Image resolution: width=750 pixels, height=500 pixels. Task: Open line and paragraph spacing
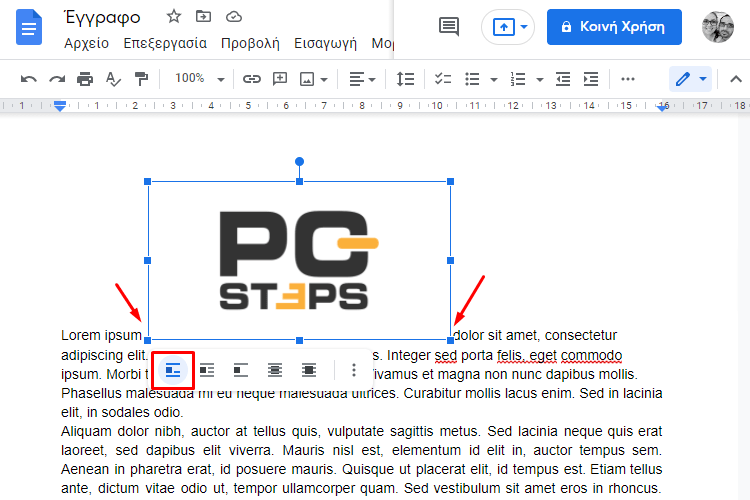point(405,79)
